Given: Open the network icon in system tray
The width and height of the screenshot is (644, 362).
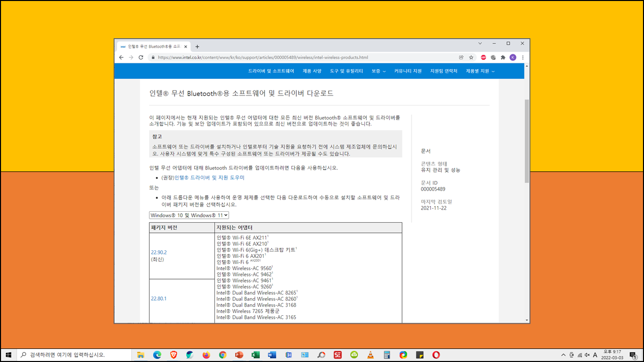Looking at the screenshot, I should [x=579, y=355].
